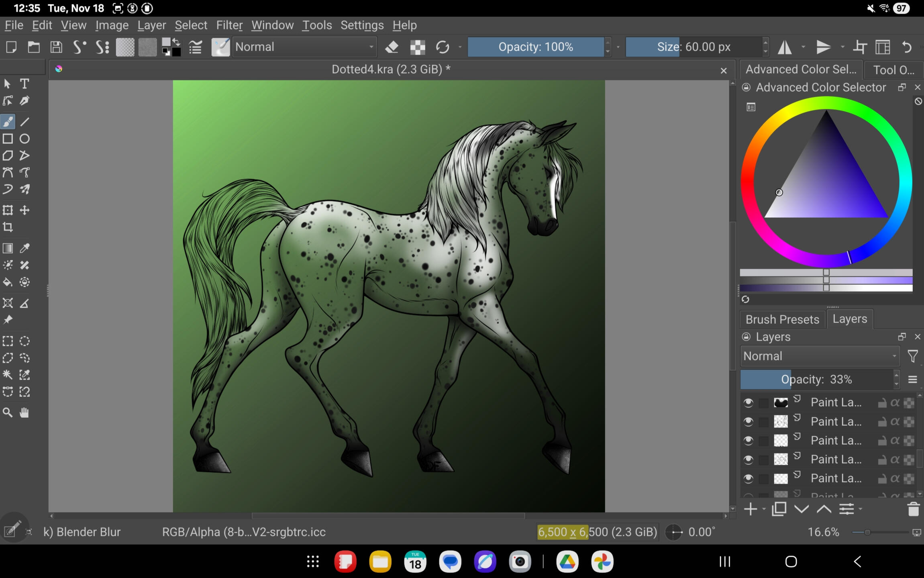Screen dimensions: 924x578
Task: Select the Text tool in toolbox
Action: click(x=24, y=84)
